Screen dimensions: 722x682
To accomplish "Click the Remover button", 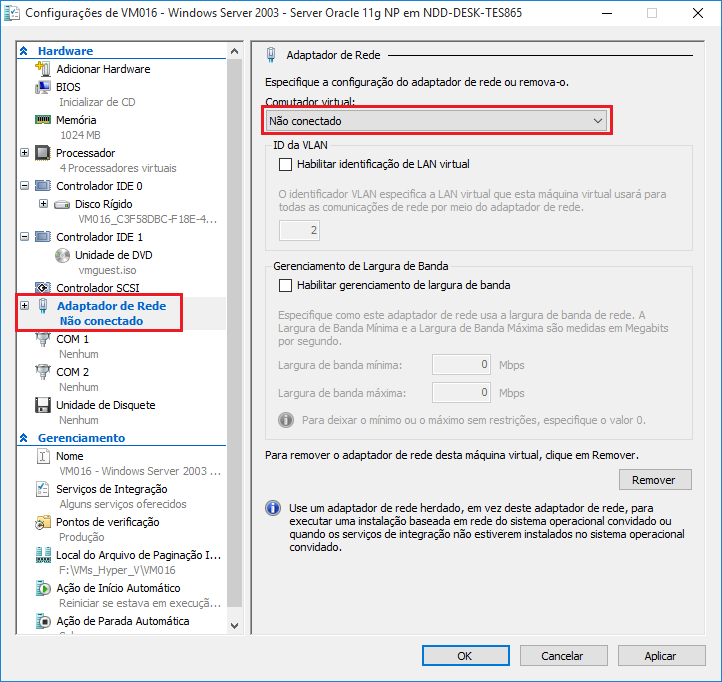I will (x=654, y=480).
